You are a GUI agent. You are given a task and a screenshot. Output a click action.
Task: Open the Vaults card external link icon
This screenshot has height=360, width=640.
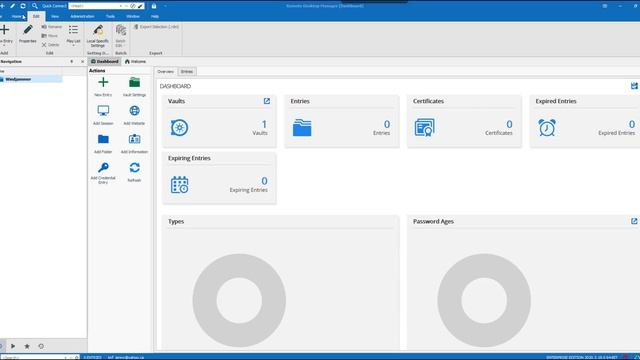pos(267,101)
